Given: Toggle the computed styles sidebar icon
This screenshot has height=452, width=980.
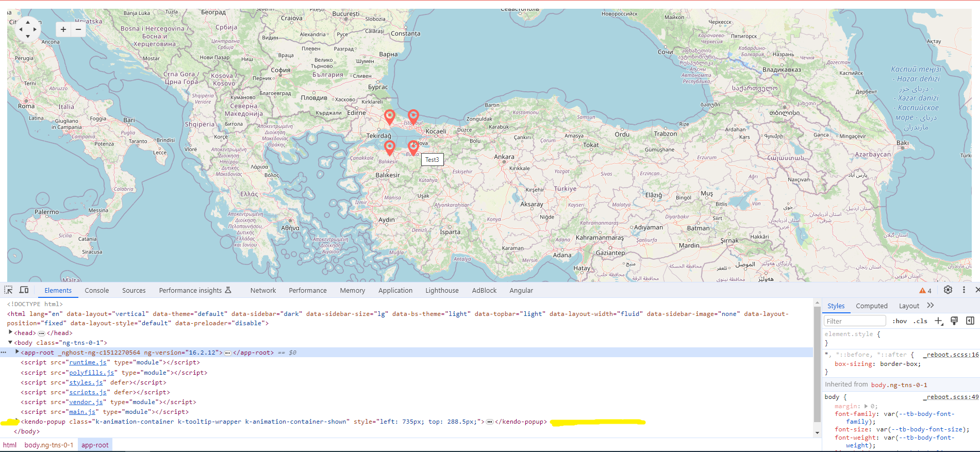Looking at the screenshot, I should click(970, 321).
